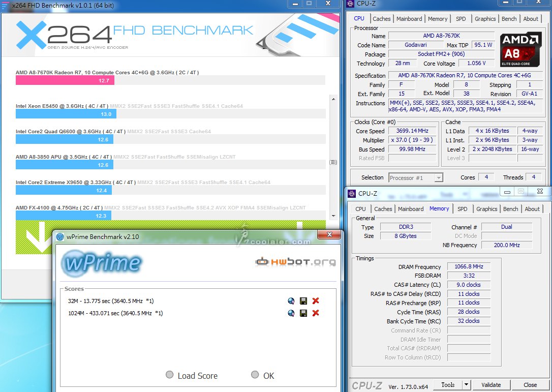Open Graphics tab in lower CPU-Z window
This screenshot has height=392, width=552.
pyautogui.click(x=486, y=209)
